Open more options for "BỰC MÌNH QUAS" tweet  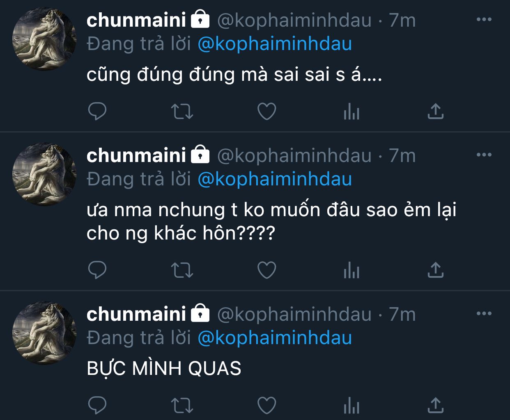coord(484,314)
